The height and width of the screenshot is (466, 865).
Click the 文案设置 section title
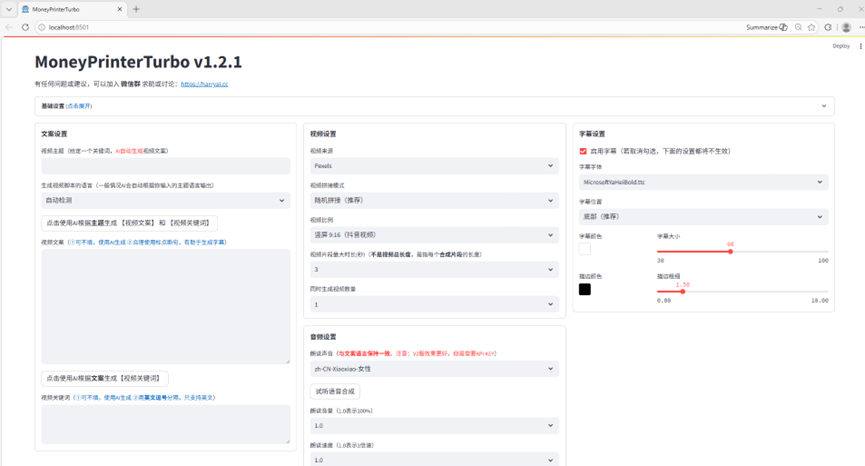click(54, 134)
